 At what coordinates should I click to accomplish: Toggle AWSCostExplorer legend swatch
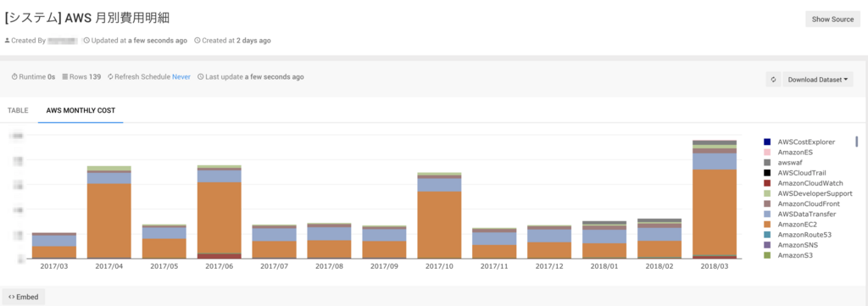(766, 142)
